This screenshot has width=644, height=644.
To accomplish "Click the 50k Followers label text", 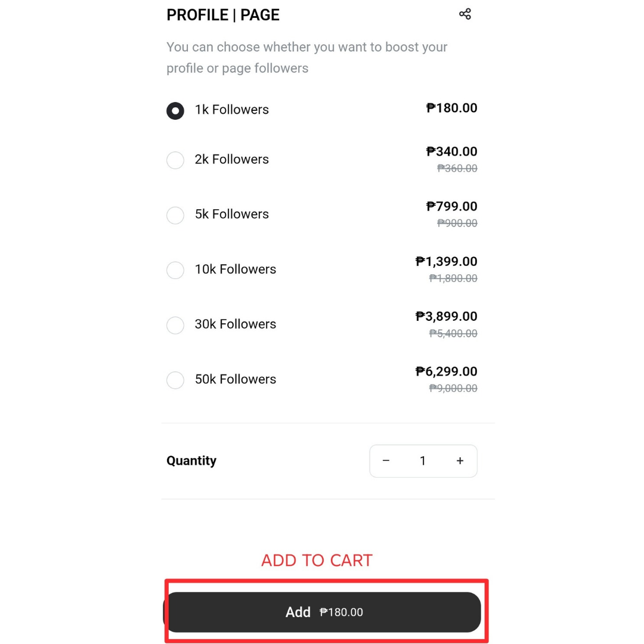I will (236, 379).
